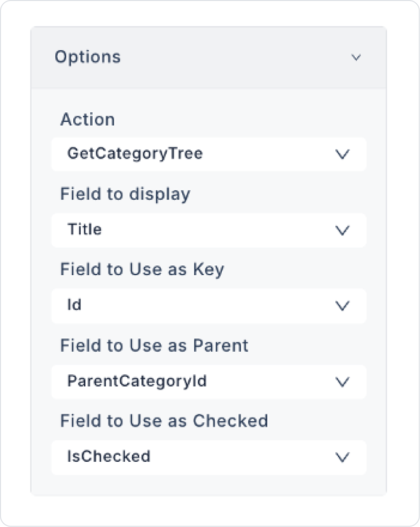This screenshot has height=527, width=420.
Task: Click the Action field label
Action: click(x=87, y=120)
